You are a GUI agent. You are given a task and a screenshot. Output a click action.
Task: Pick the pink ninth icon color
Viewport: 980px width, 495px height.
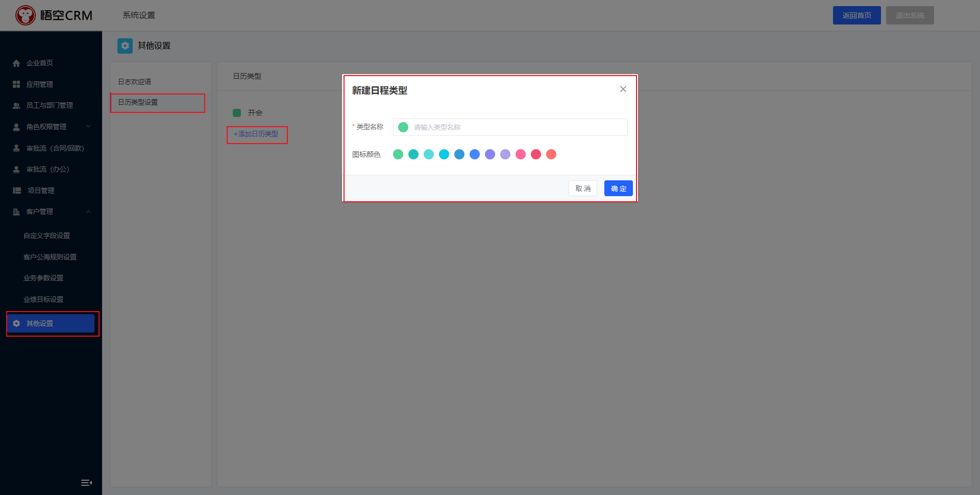pyautogui.click(x=521, y=154)
